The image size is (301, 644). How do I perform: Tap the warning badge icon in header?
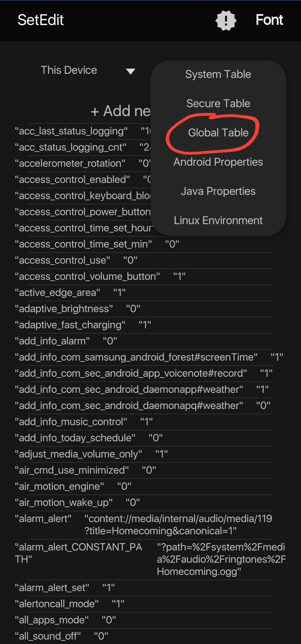226,20
